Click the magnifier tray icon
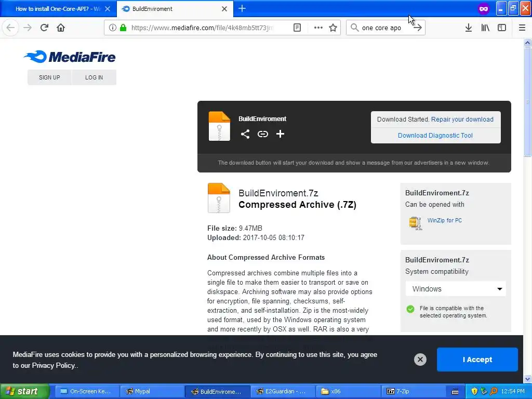This screenshot has width=532, height=399. 494,391
